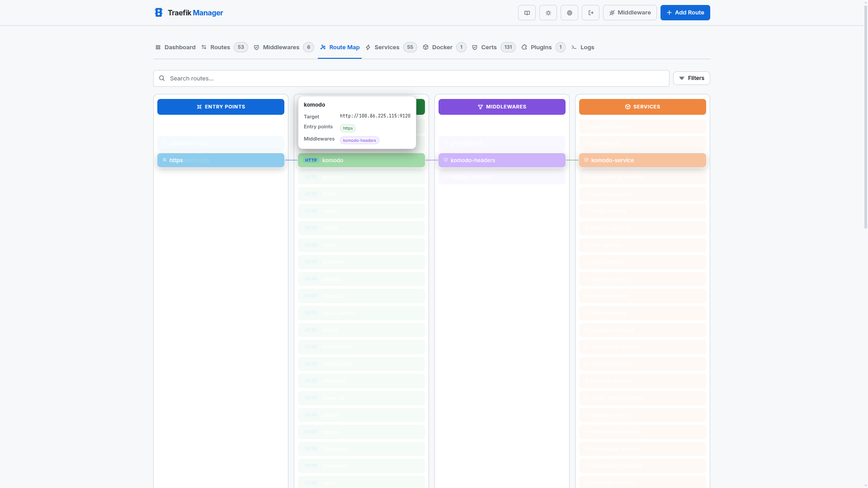
Task: Select the Docker cube icon in navigation
Action: (x=425, y=47)
